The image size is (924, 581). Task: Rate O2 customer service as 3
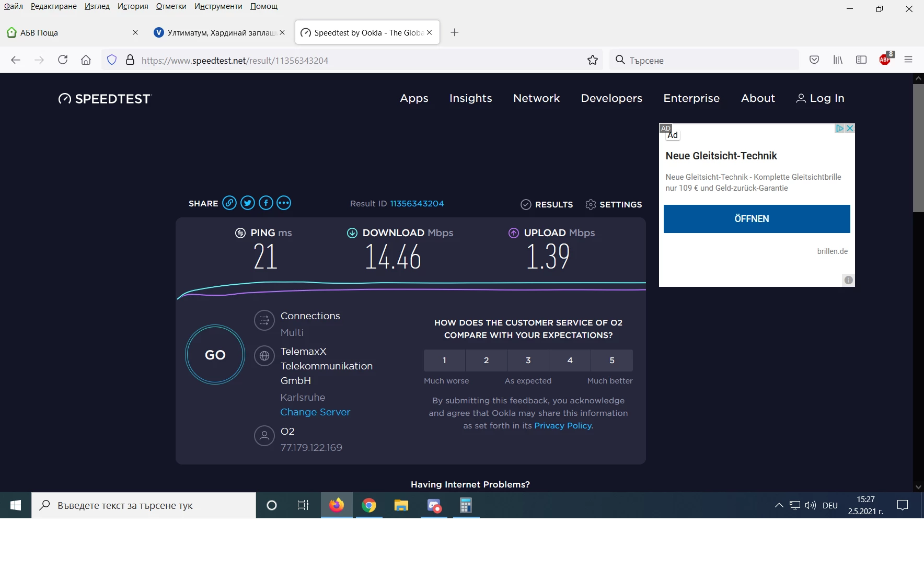528,360
